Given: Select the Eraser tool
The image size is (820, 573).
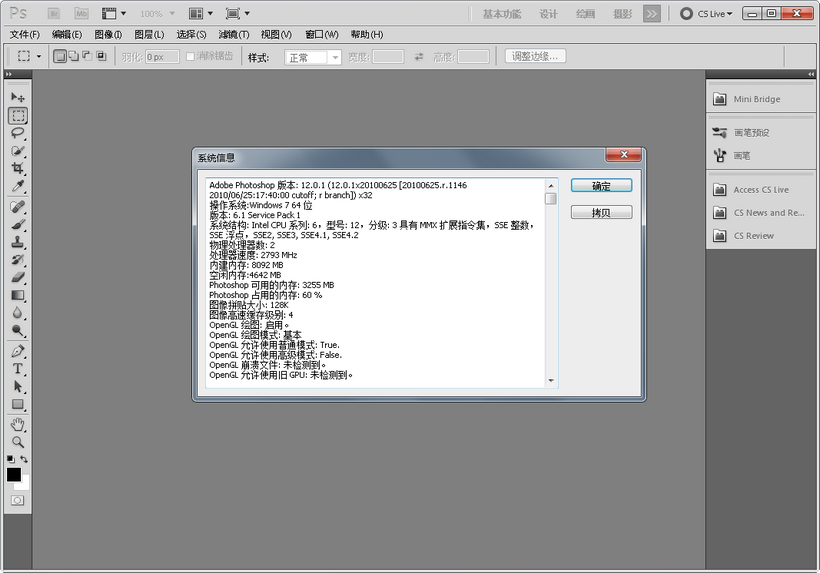Looking at the screenshot, I should [x=17, y=278].
